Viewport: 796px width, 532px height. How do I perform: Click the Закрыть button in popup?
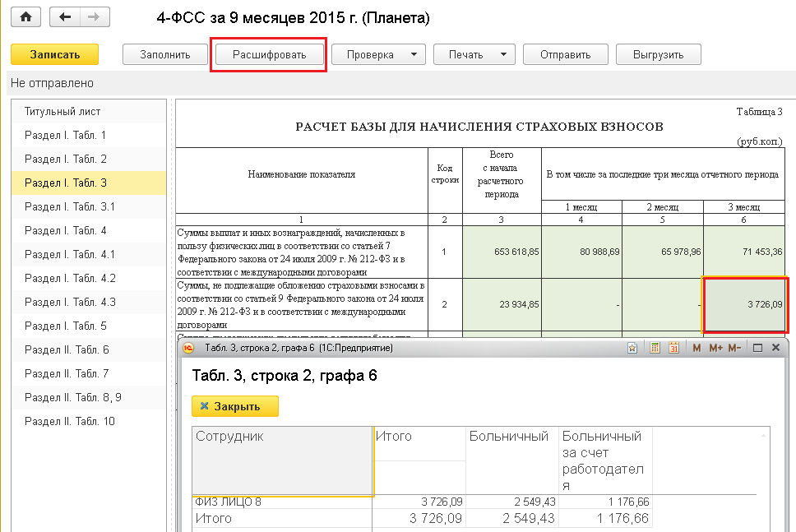(x=235, y=406)
